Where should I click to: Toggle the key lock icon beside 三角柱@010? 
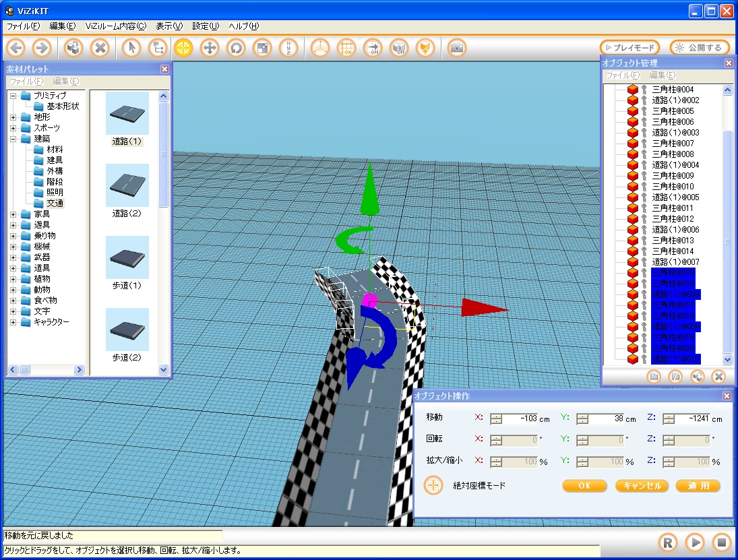(x=644, y=187)
